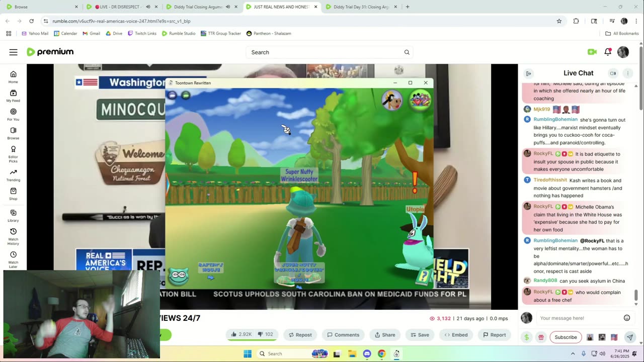Switch to Diddy Trial Closing Argument tab

tap(201, 7)
